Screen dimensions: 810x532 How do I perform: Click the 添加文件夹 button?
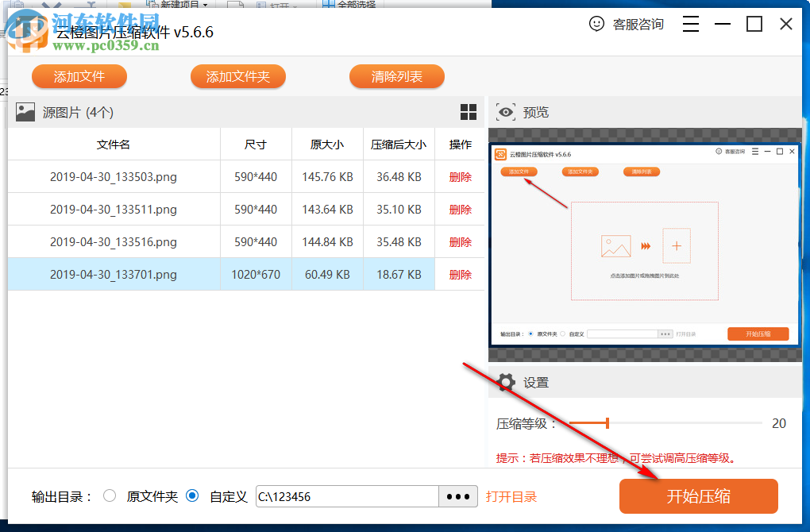(x=237, y=76)
